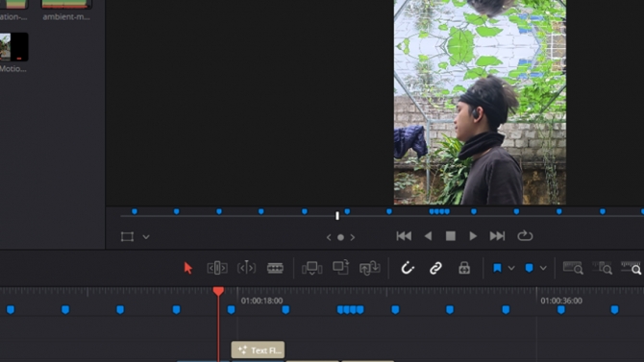
Task: Toggle Loop playback
Action: coord(525,235)
